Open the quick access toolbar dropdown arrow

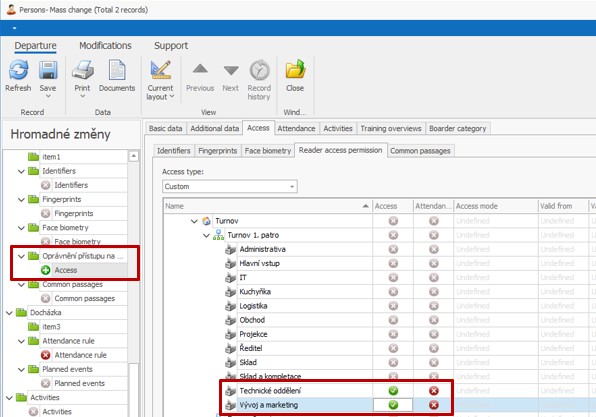point(14,28)
